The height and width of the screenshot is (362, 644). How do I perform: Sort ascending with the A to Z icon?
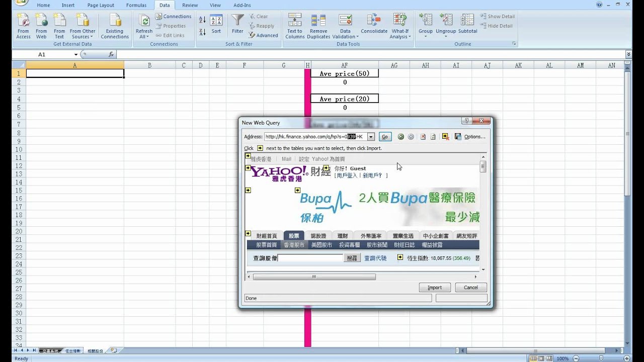202,20
